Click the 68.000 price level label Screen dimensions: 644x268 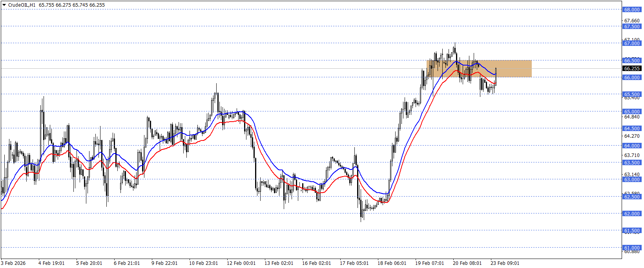632,9
